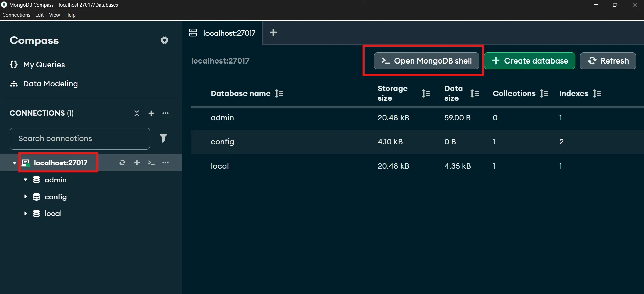This screenshot has width=644, height=294.
Task: Click the Refresh button
Action: tap(608, 61)
